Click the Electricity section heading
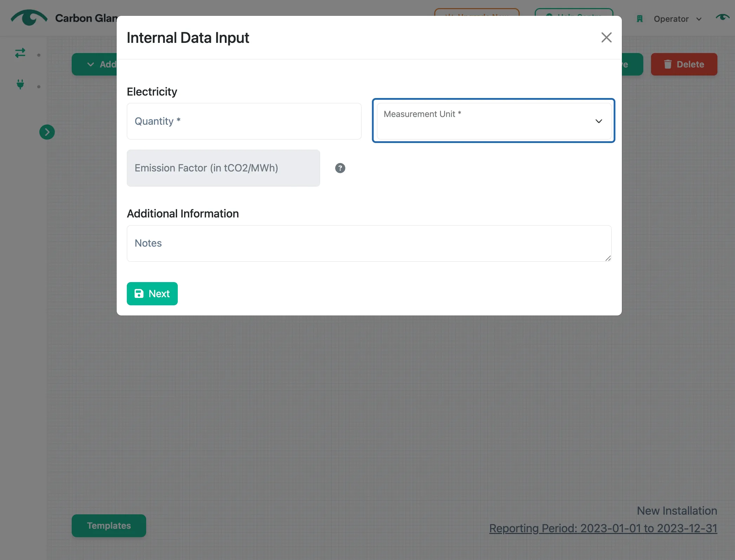This screenshot has height=560, width=735. (152, 92)
